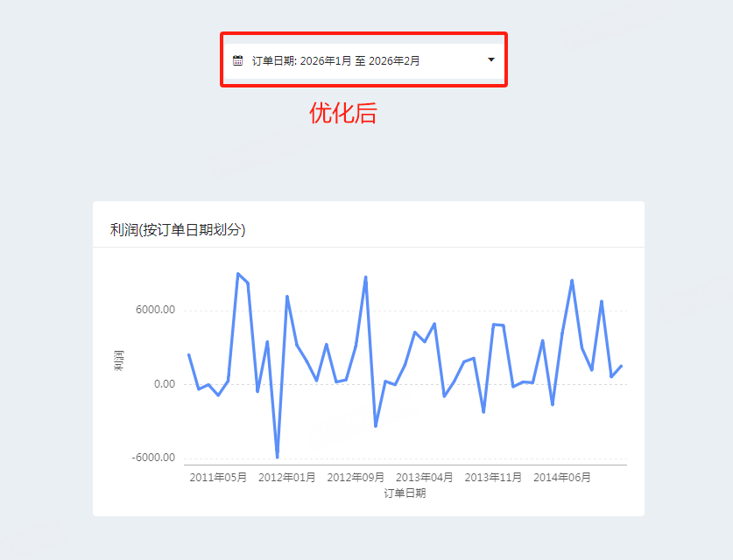Click the -6000.00 y-axis tick label
The width and height of the screenshot is (733, 560).
pyautogui.click(x=153, y=458)
